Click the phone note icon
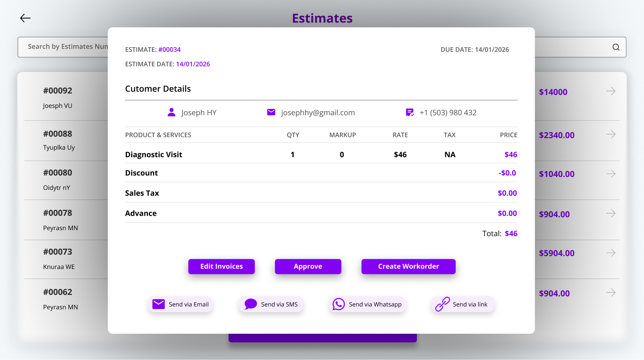 (410, 113)
